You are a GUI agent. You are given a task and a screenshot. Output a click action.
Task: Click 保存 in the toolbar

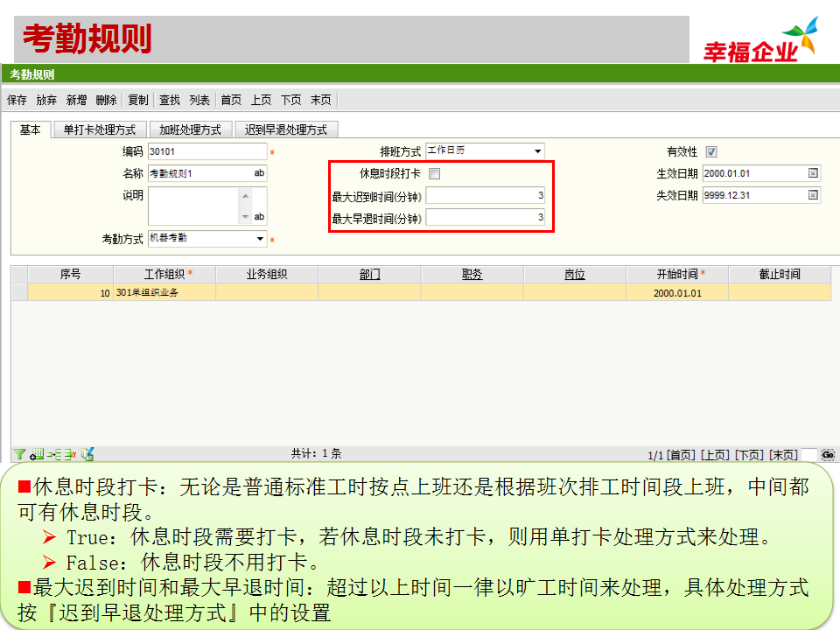point(17,100)
